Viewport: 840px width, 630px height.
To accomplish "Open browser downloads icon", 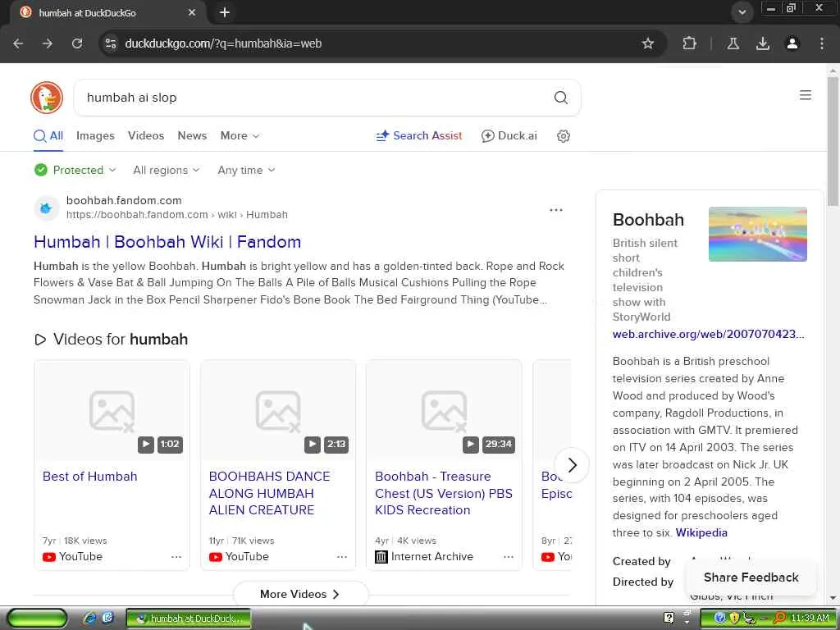I will click(x=762, y=43).
